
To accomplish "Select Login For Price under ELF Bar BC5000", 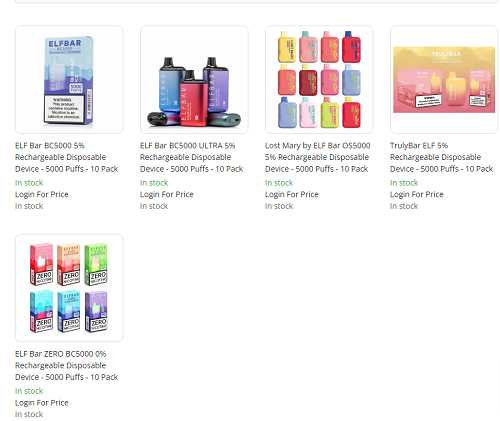I will (42, 194).
